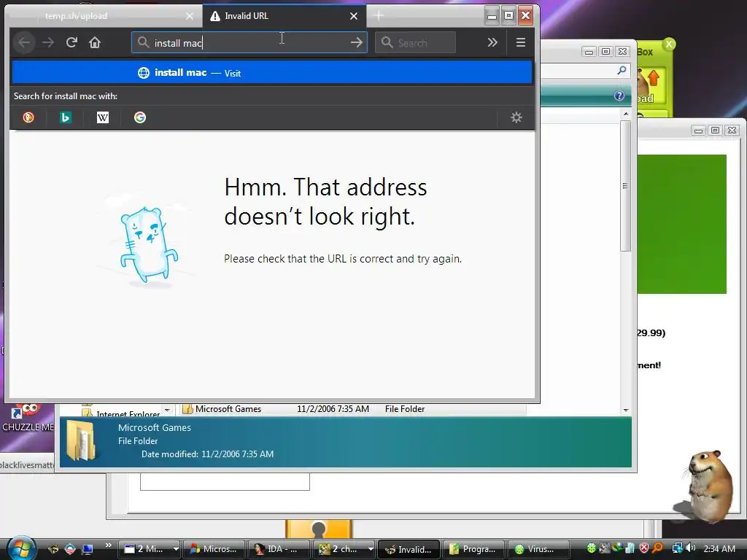Open the browser home page icon

tap(95, 43)
